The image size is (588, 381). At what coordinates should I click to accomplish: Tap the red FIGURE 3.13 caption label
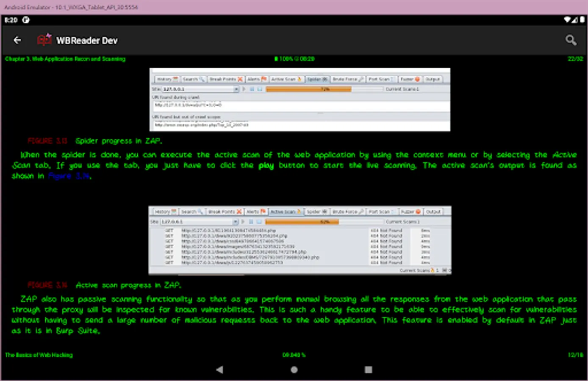(x=47, y=141)
